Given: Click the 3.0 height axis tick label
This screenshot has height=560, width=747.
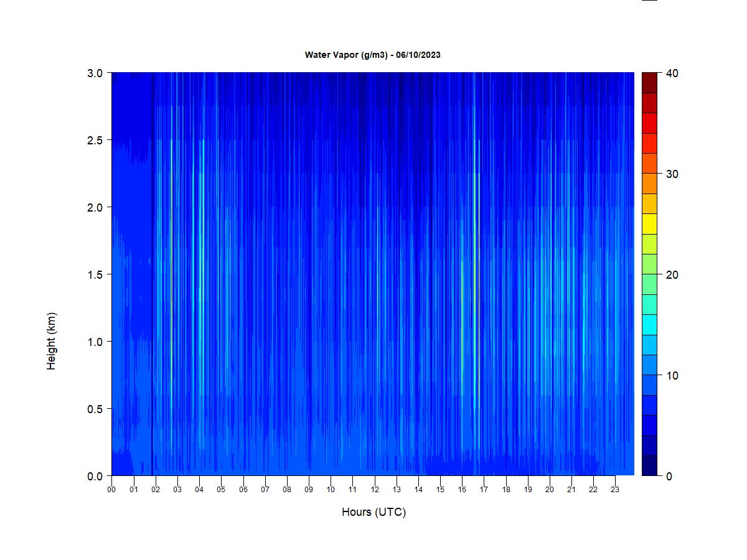Looking at the screenshot, I should click(x=95, y=73).
